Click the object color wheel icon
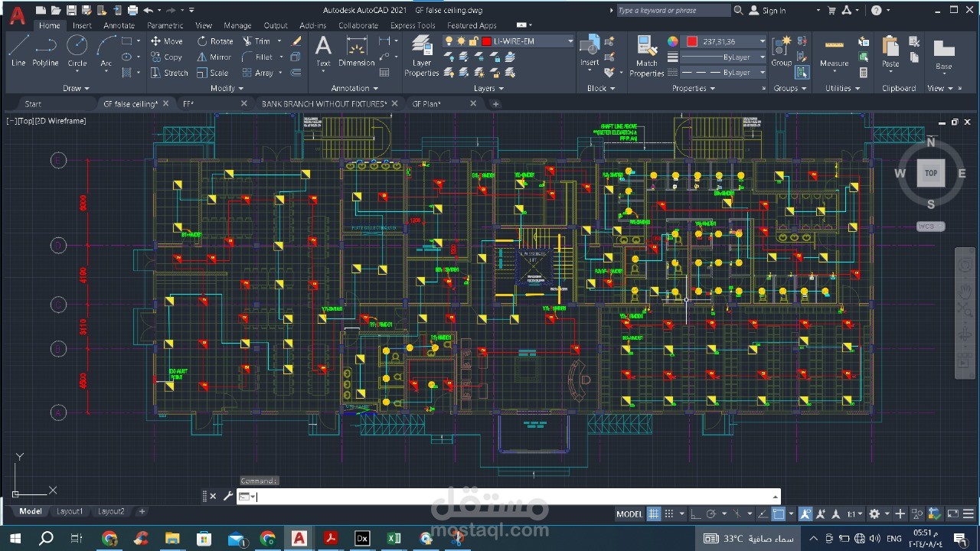 672,41
